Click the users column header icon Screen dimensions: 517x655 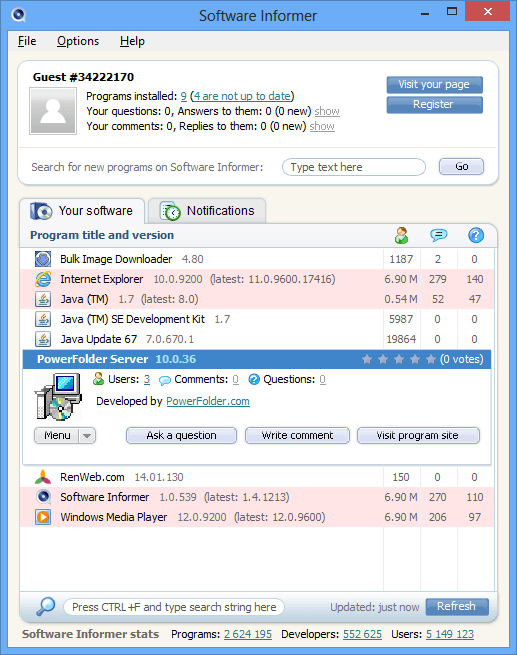401,235
